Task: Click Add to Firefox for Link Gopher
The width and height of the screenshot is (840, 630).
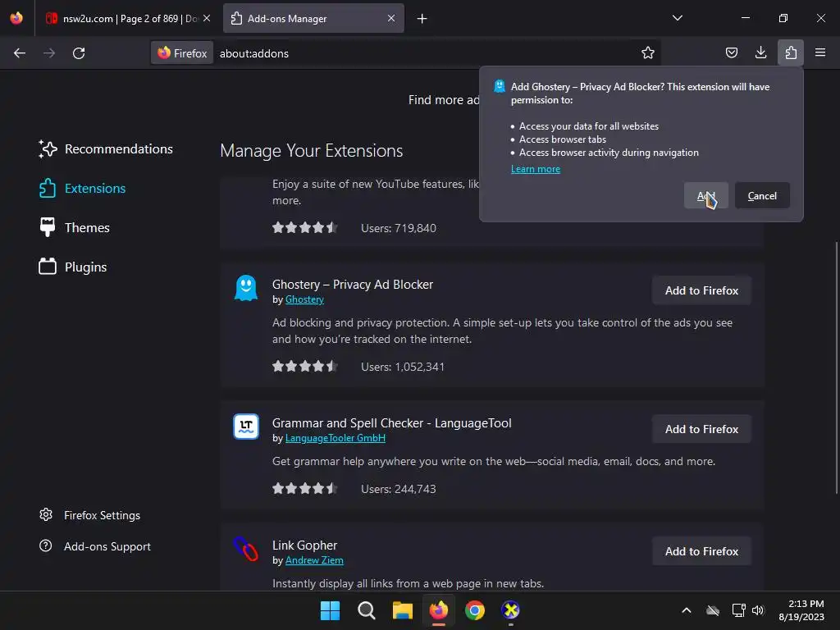Action: coord(701,551)
